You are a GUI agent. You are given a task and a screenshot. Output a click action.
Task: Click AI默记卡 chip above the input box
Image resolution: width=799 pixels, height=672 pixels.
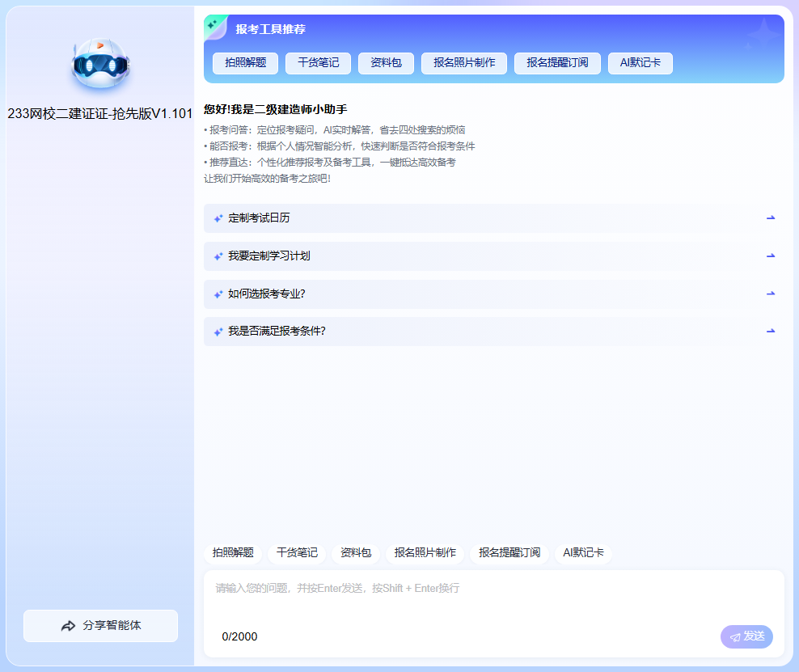click(x=583, y=553)
